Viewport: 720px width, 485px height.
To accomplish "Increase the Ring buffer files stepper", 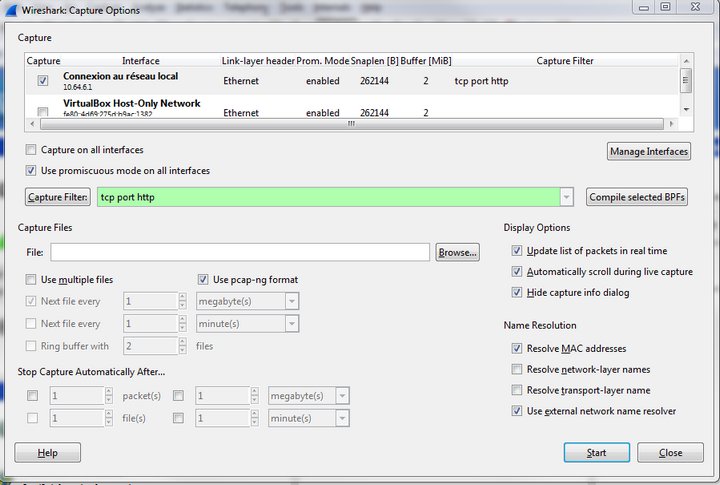I will pos(181,342).
